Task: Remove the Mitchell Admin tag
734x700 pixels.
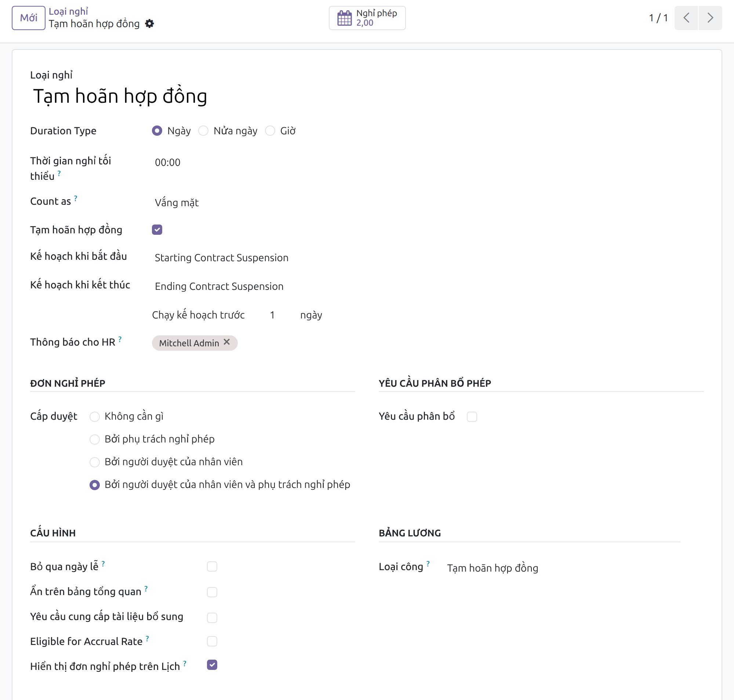Action: (x=226, y=342)
